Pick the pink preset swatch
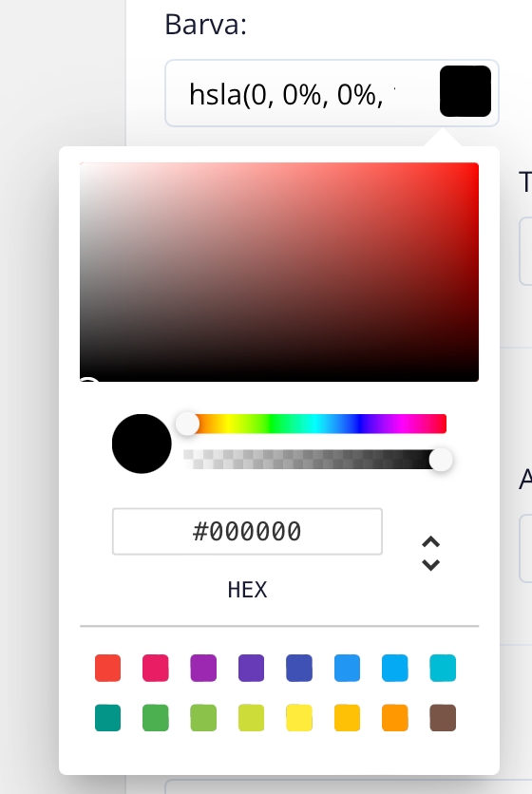The width and height of the screenshot is (532, 794). pos(156,668)
